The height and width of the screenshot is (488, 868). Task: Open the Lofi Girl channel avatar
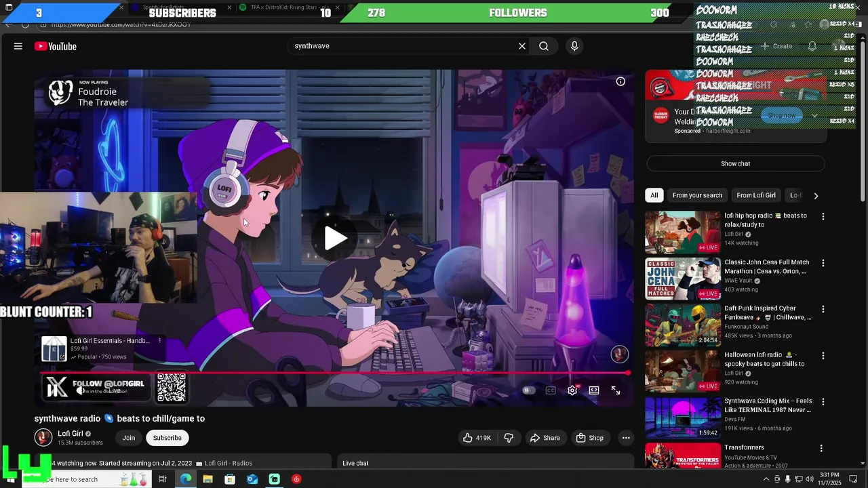(x=43, y=438)
